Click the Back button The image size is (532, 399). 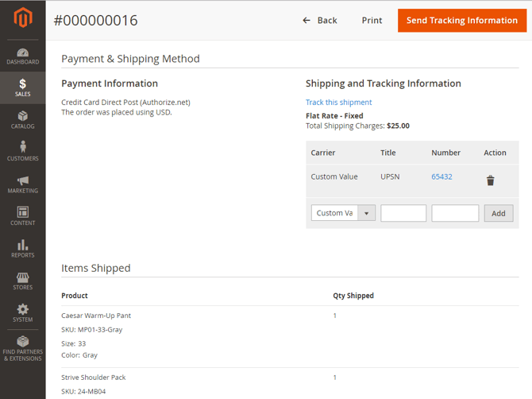(320, 21)
